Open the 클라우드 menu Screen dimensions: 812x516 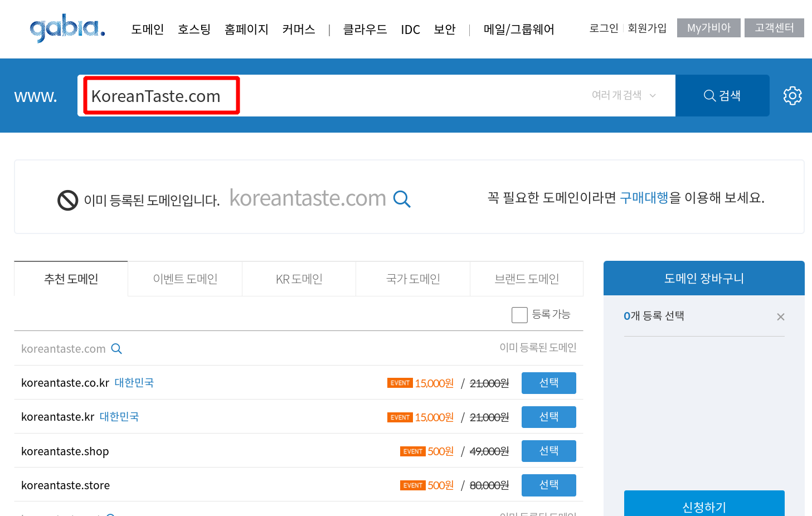(x=365, y=29)
